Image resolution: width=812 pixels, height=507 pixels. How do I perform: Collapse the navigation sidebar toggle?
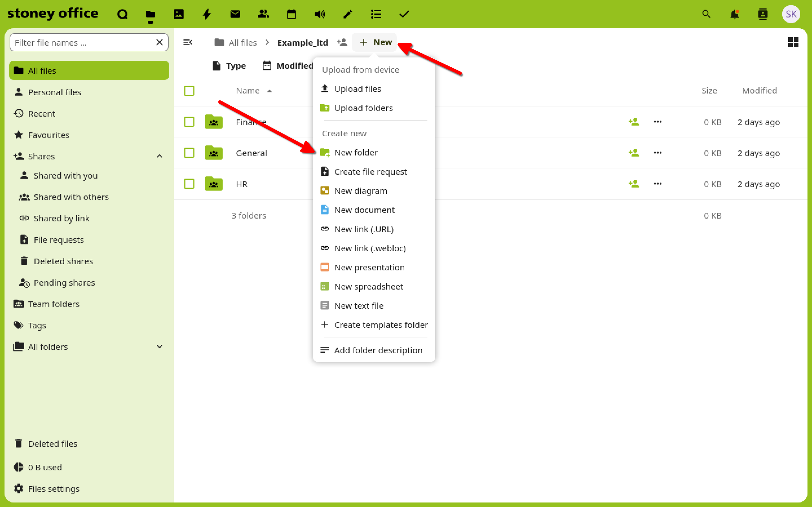pos(187,42)
